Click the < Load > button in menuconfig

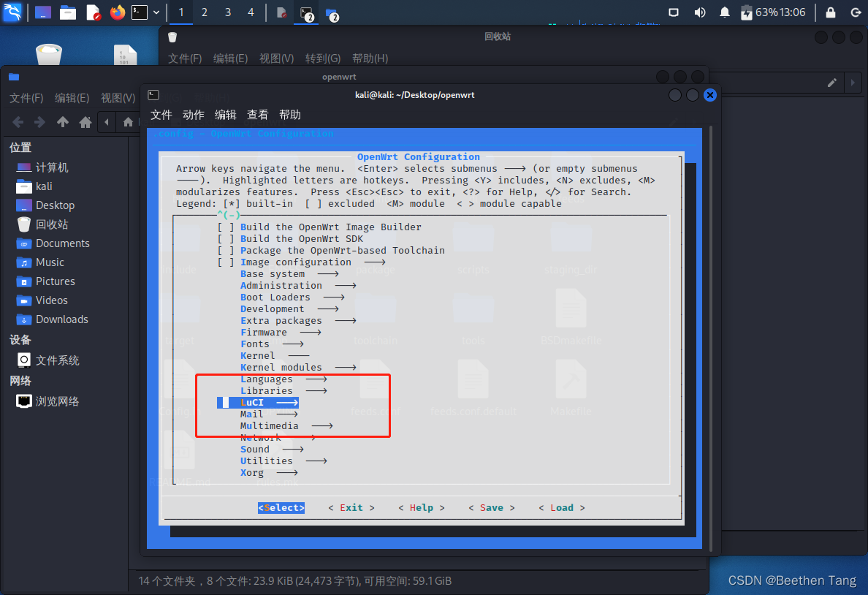(562, 507)
